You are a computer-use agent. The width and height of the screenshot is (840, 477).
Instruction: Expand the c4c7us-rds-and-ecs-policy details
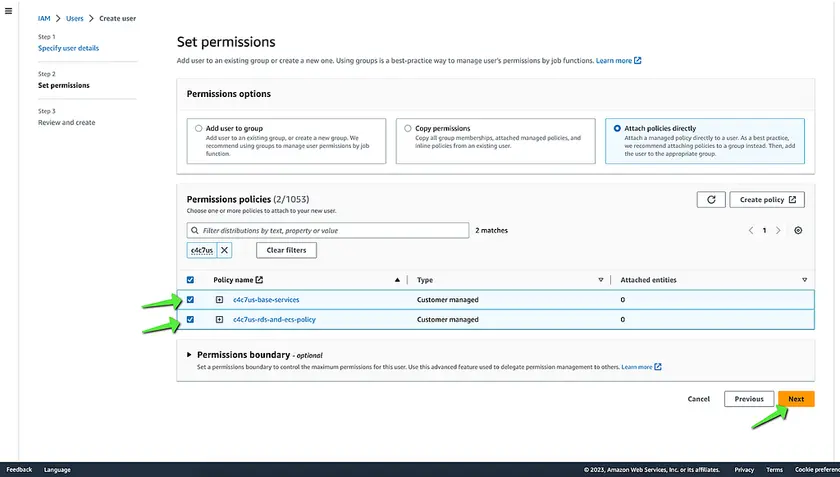click(x=219, y=319)
